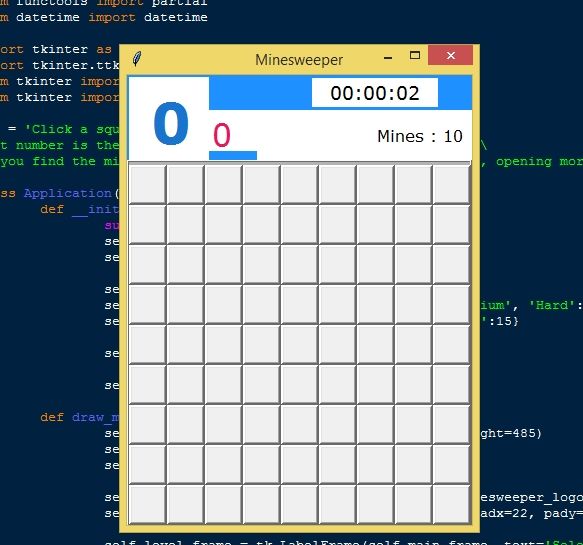583x545 pixels.
Task: Reveal cell in first row, fifth column
Action: (x=299, y=184)
